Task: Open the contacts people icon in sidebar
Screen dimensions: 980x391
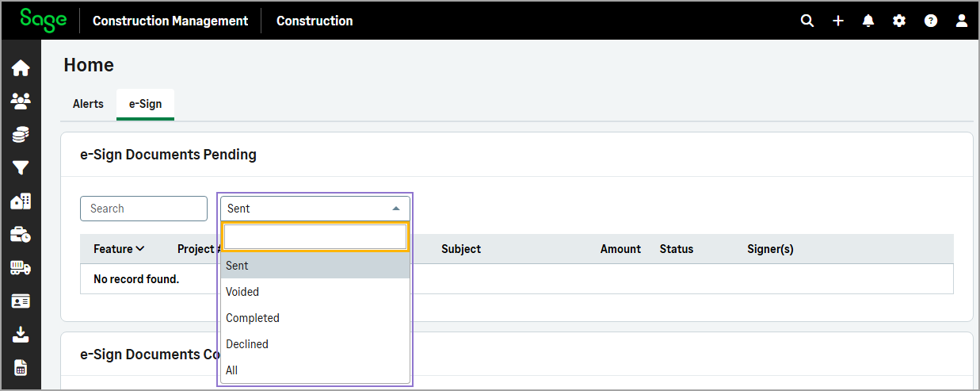Action: click(x=21, y=101)
